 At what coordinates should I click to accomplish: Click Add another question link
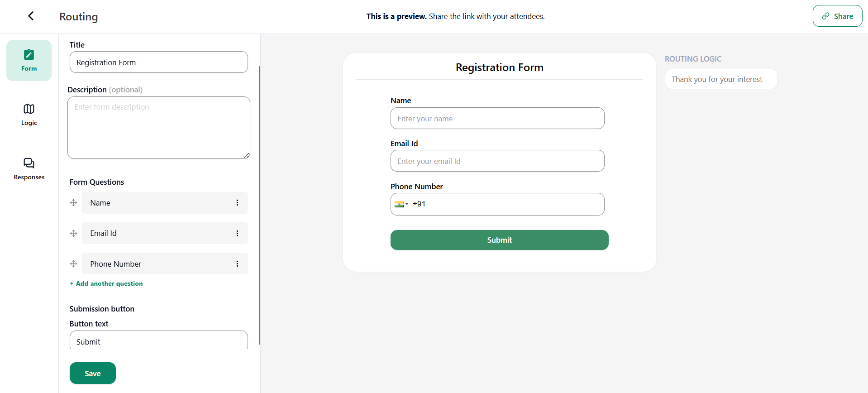pos(107,283)
